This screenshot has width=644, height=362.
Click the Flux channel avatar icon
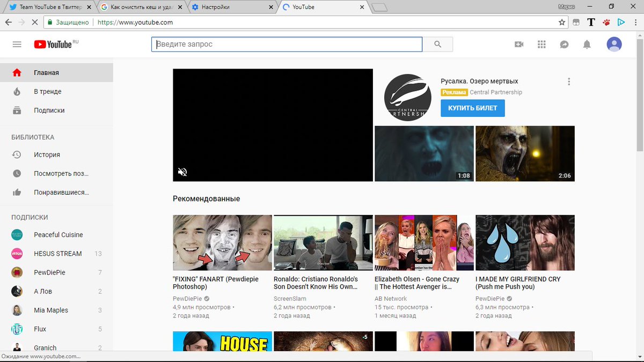(x=17, y=329)
